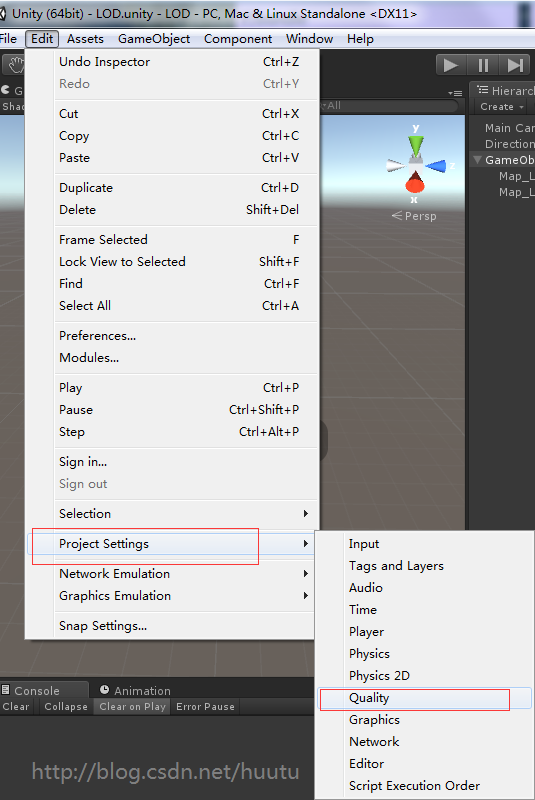The height and width of the screenshot is (800, 535).
Task: Click the Step frame button
Action: (515, 65)
